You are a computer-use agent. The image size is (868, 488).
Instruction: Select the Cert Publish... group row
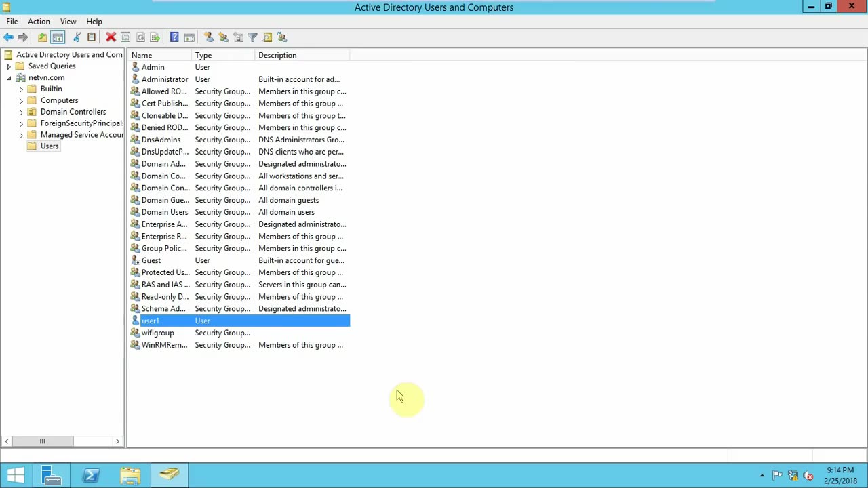coord(239,104)
